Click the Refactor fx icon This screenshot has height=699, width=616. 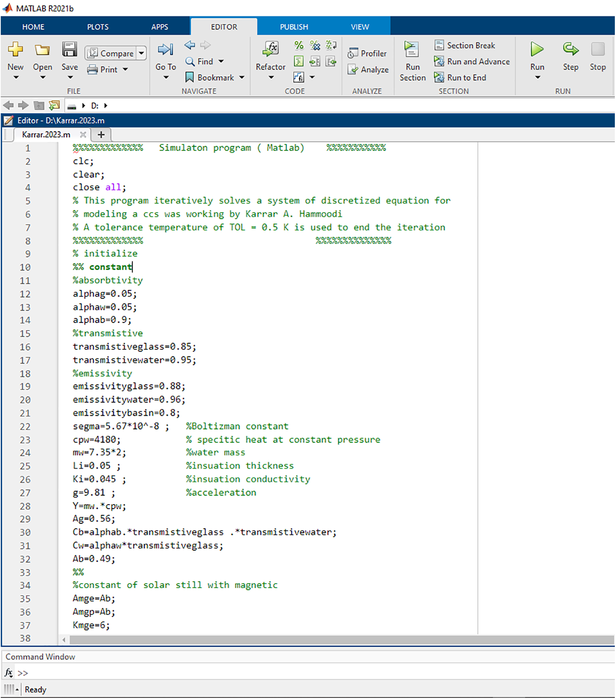271,49
